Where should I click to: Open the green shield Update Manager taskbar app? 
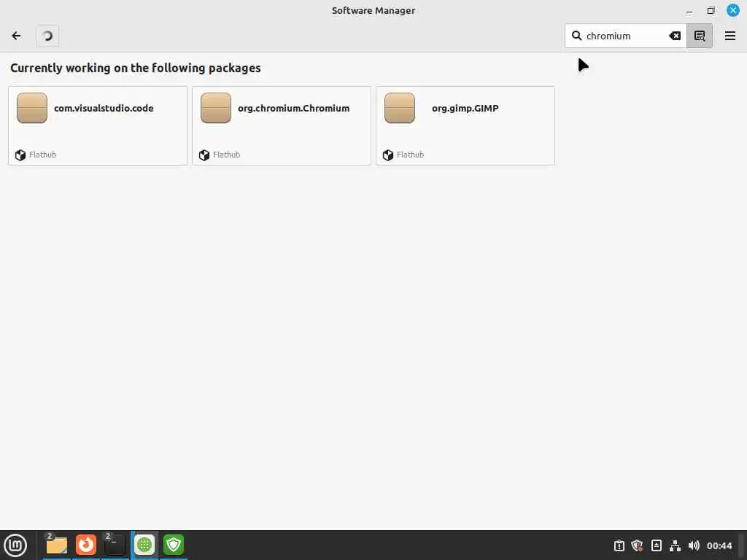tap(174, 545)
